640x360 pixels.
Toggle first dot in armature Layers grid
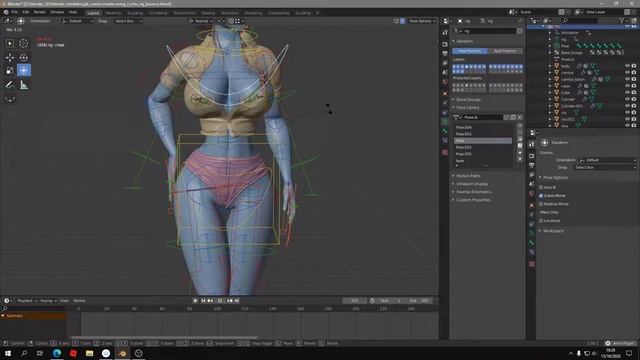455,67
